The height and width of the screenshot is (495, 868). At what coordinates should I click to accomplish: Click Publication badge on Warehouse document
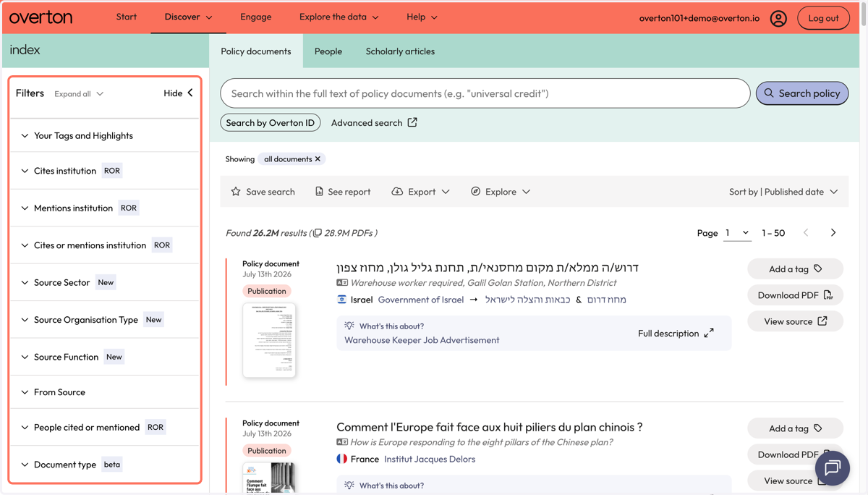pyautogui.click(x=267, y=291)
